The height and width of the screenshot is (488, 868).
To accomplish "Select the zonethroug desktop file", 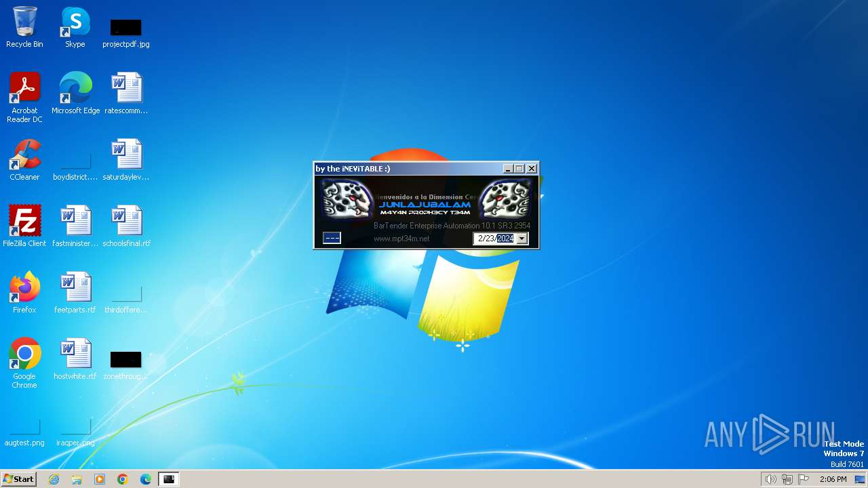I will pos(126,365).
